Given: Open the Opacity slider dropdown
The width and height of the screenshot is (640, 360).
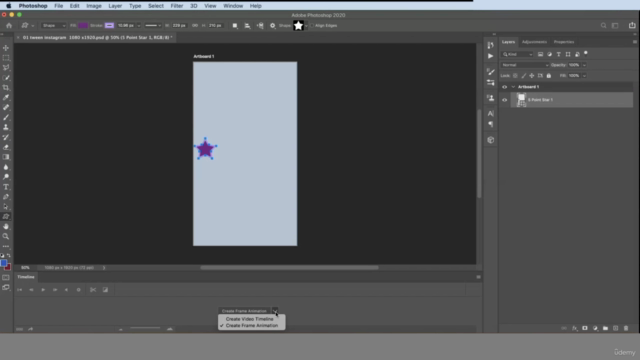Looking at the screenshot, I should coord(584,65).
